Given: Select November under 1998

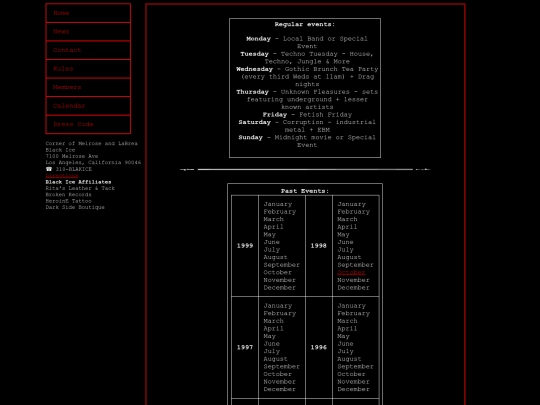Looking at the screenshot, I should (x=353, y=280).
